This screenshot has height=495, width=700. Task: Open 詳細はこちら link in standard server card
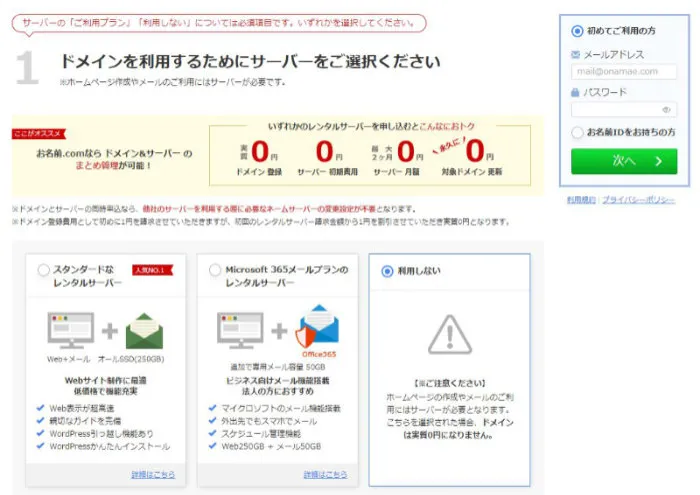point(153,474)
